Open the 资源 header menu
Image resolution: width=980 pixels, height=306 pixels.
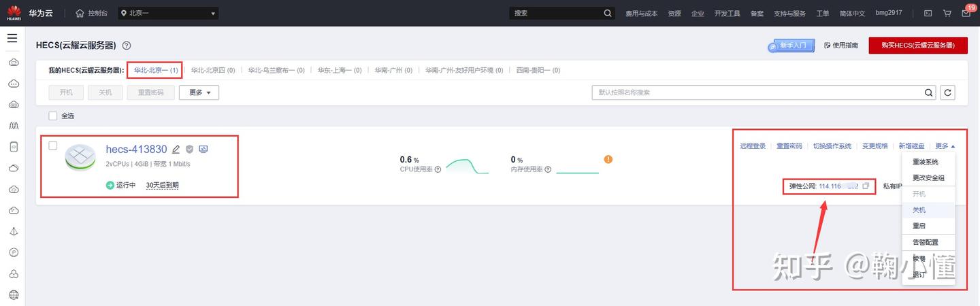[x=674, y=13]
